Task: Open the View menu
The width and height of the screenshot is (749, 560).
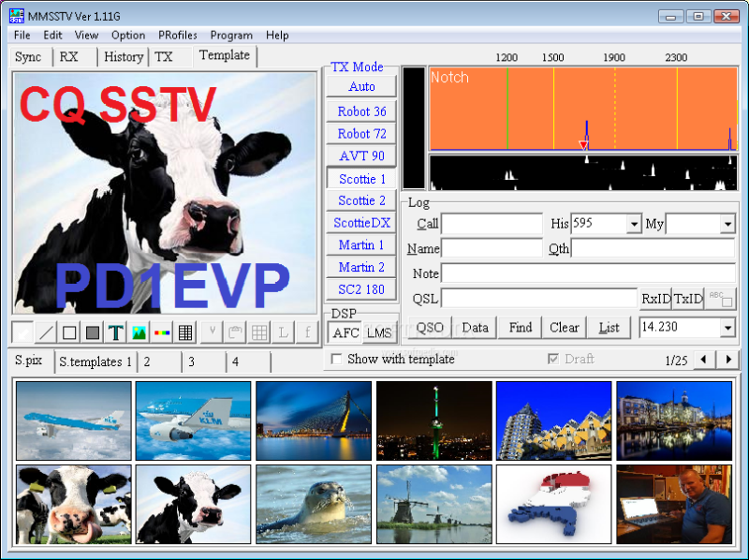Action: (x=86, y=36)
